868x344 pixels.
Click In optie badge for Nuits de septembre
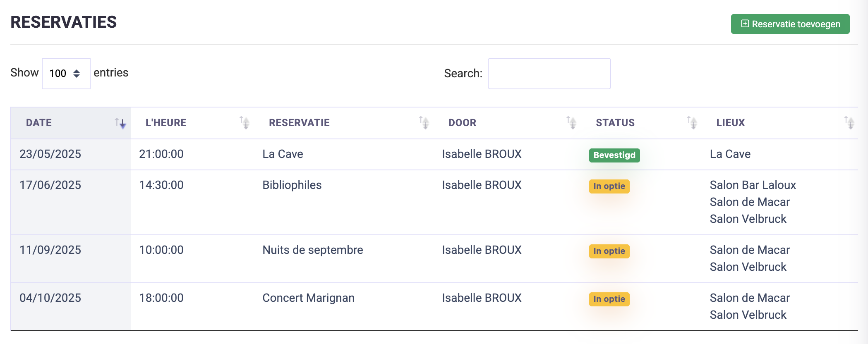click(609, 251)
